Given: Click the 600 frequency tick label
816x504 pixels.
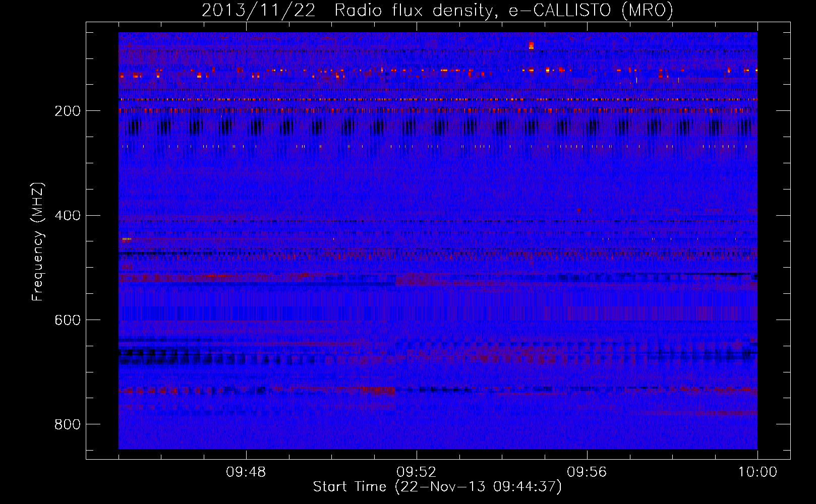Looking at the screenshot, I should [67, 320].
